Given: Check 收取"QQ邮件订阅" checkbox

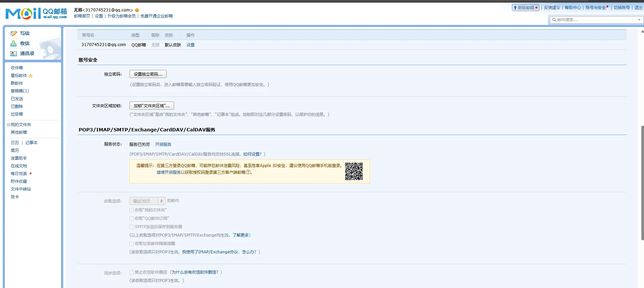Looking at the screenshot, I should point(131,218).
